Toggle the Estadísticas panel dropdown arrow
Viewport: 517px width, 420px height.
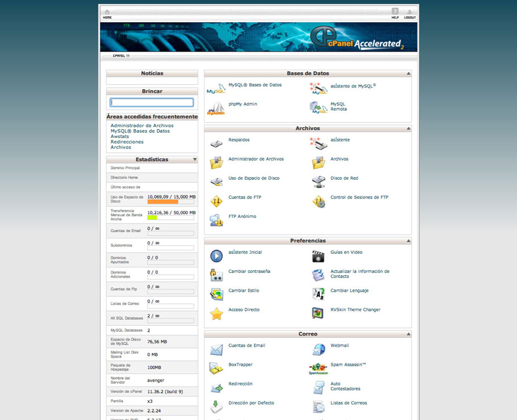click(195, 160)
